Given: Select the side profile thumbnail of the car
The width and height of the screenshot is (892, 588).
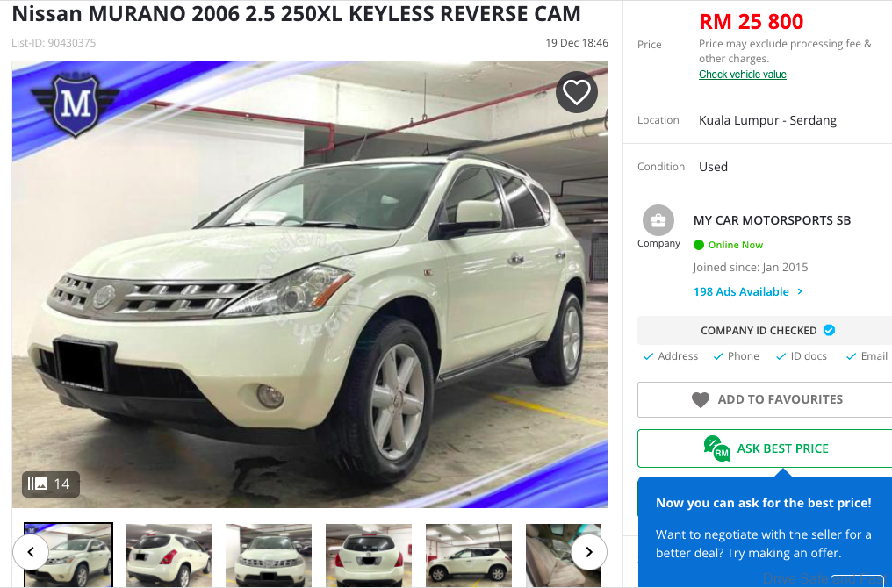Looking at the screenshot, I should pyautogui.click(x=469, y=555).
